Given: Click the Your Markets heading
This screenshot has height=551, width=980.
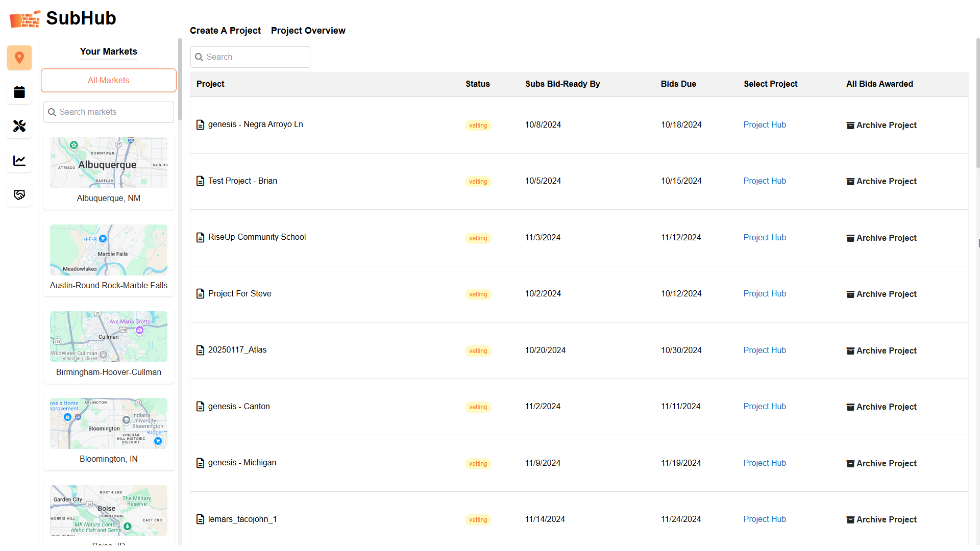Looking at the screenshot, I should 109,52.
